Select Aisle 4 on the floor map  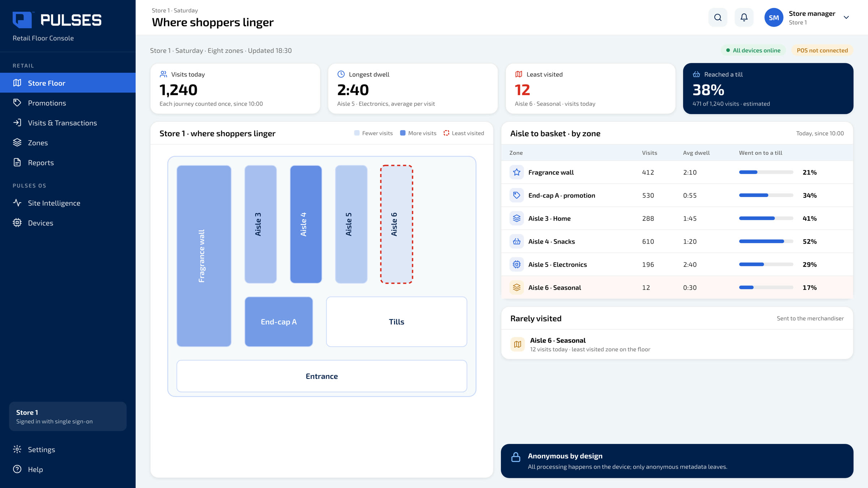tap(306, 224)
